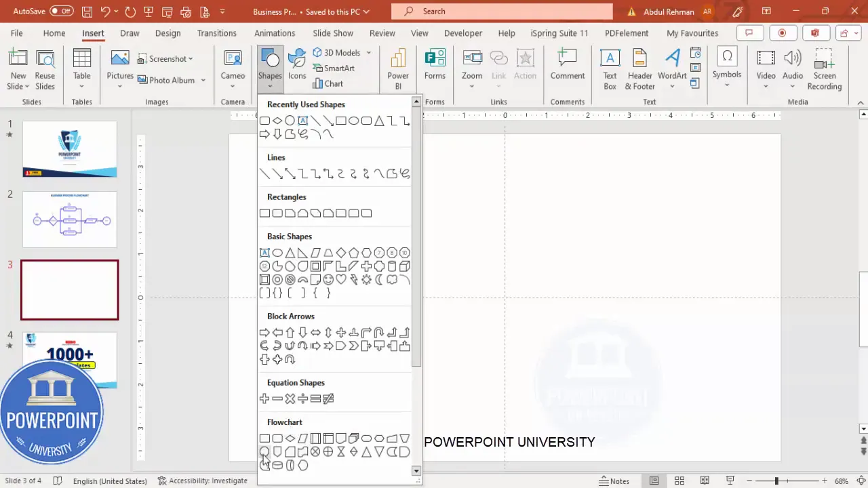The height and width of the screenshot is (488, 868).
Task: Toggle the Notes pane
Action: point(614,481)
